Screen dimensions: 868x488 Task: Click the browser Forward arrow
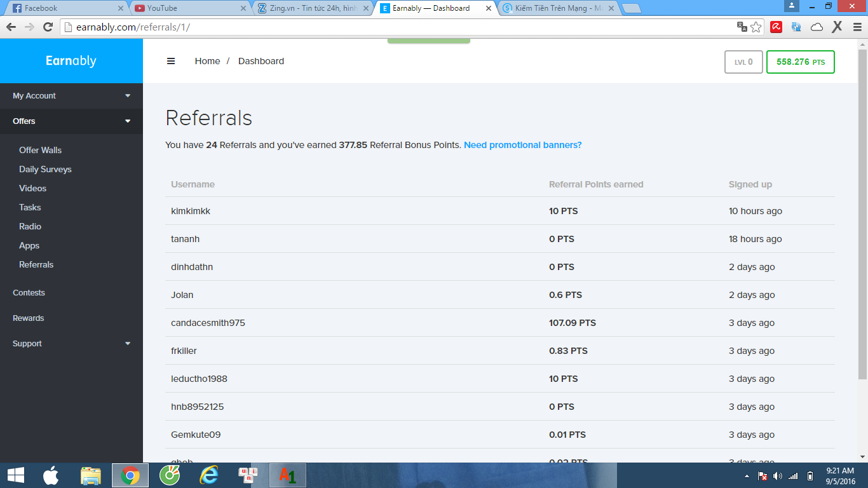coord(29,27)
